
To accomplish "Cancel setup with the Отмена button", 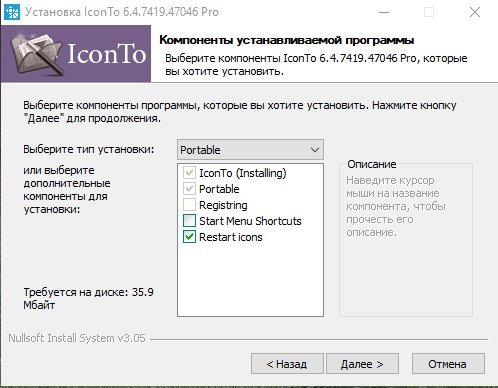I will pos(448,364).
